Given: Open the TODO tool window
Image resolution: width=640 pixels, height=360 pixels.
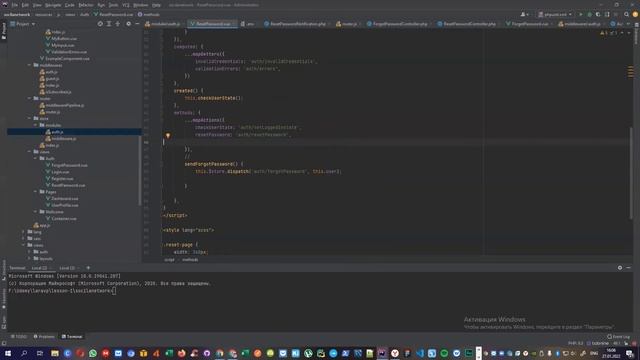Looking at the screenshot, I should [x=19, y=337].
